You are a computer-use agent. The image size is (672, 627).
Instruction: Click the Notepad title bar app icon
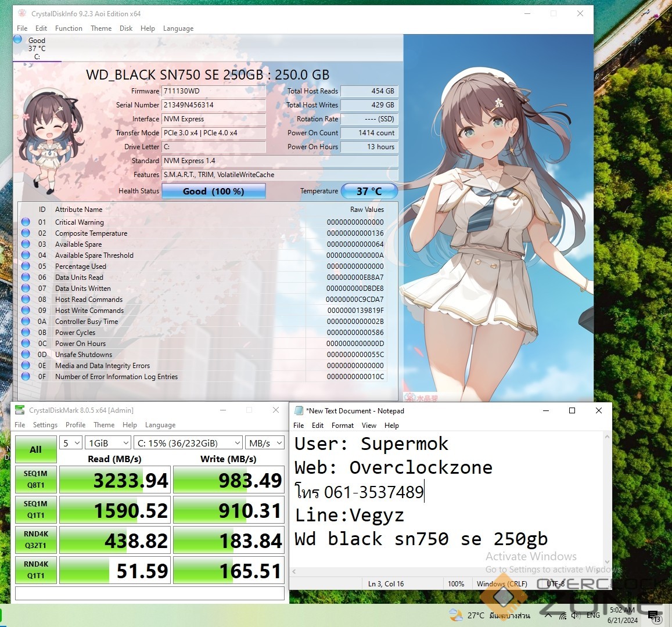pyautogui.click(x=299, y=410)
